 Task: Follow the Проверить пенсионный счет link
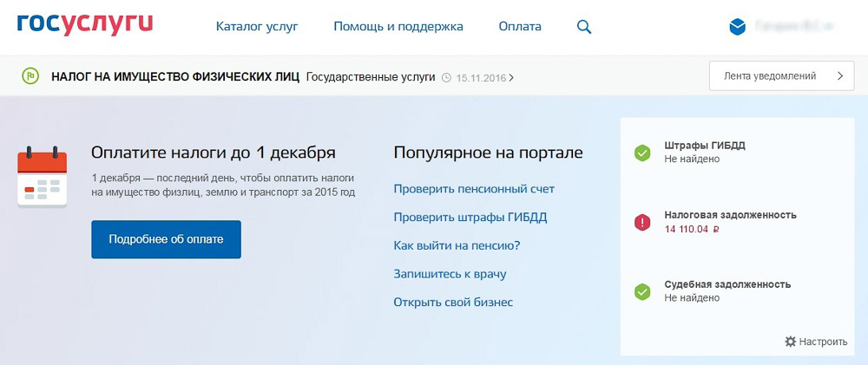[474, 189]
